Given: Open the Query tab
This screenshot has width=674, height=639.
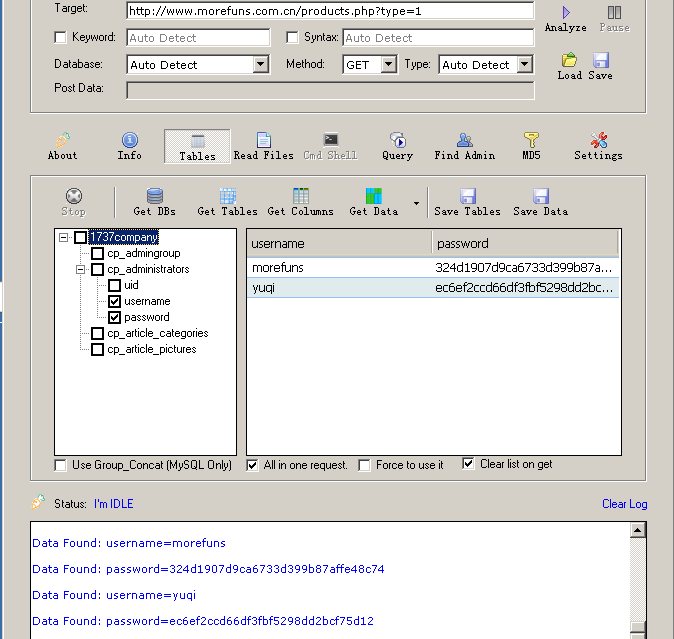Looking at the screenshot, I should click(398, 147).
